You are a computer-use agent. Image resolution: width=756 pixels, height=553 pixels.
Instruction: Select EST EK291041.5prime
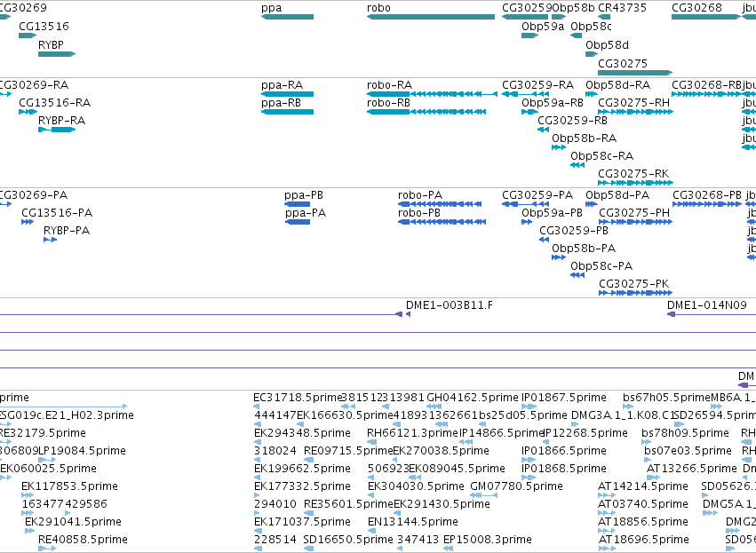point(73,522)
